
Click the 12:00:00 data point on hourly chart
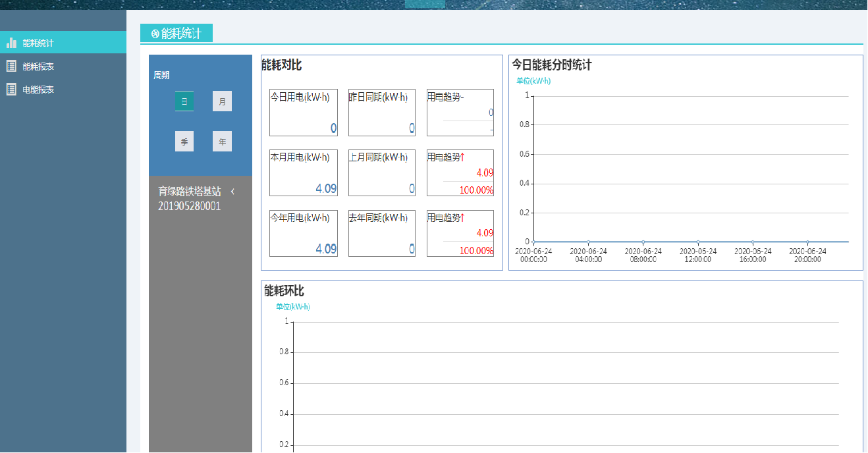tap(698, 242)
